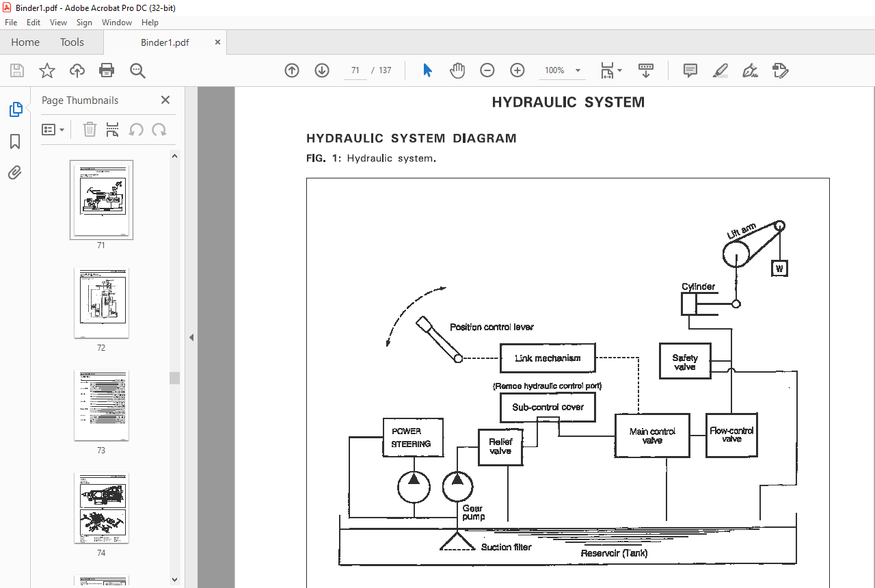Click the POWER STEERING box text
This screenshot has width=875, height=588.
coord(411,438)
